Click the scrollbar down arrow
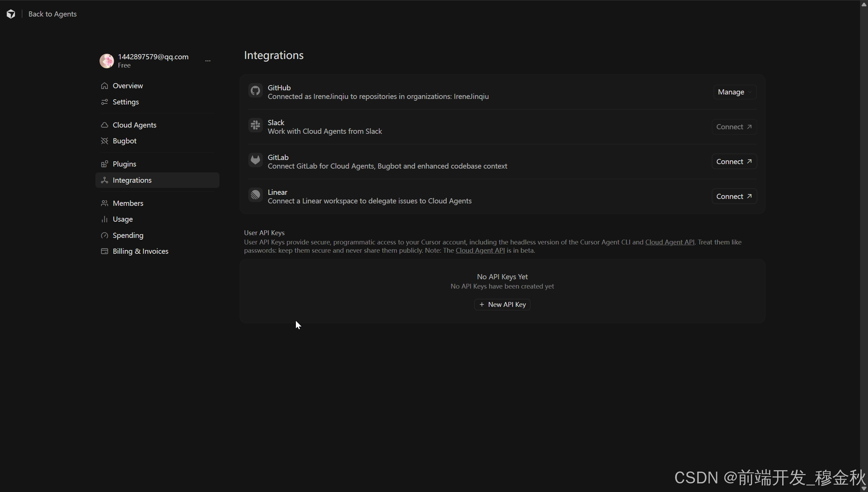Screen dimensions: 868x492 (864, 488)
